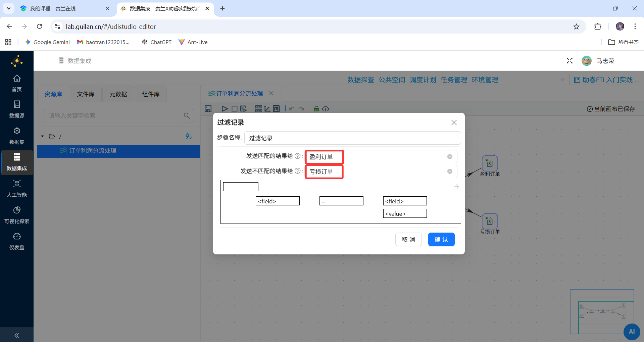Open the 发送匹配的结果给 dropdown

click(x=381, y=157)
